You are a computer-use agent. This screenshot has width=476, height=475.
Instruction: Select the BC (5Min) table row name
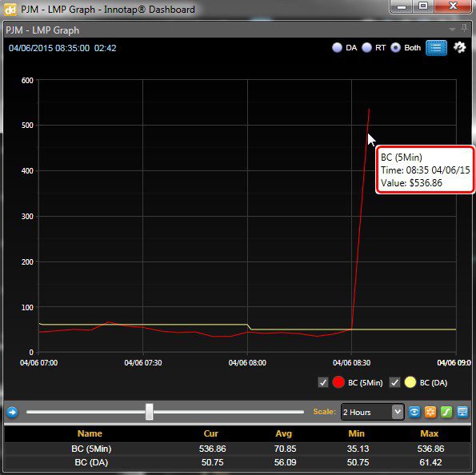[x=91, y=449]
